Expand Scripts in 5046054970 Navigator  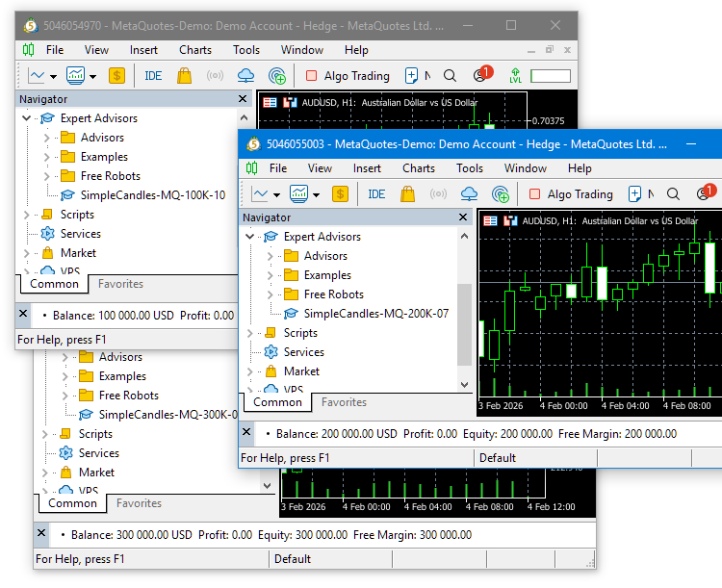[x=26, y=215]
